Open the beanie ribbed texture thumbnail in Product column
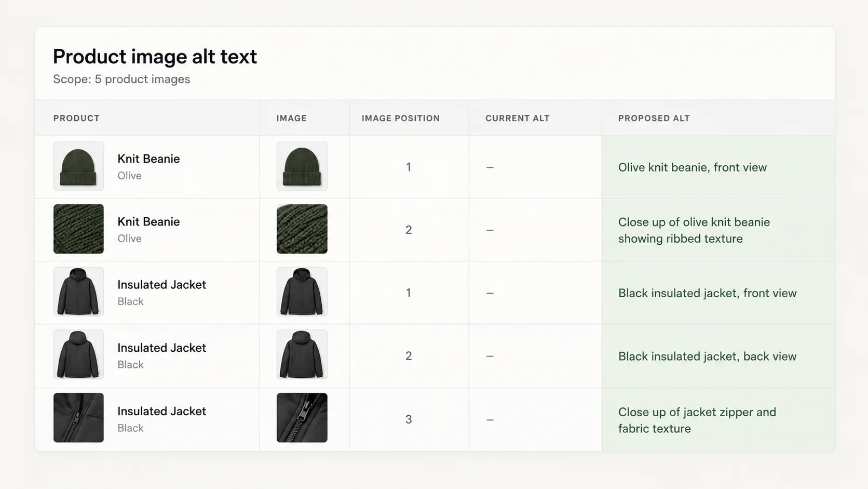This screenshot has height=489, width=868. (78, 229)
